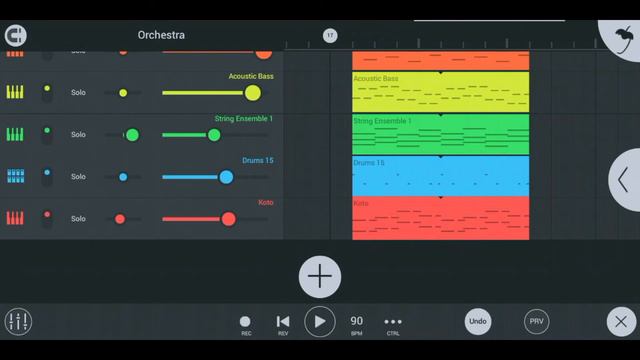Viewport: 640px width, 360px height.
Task: Click the PRV preview button
Action: 536,322
